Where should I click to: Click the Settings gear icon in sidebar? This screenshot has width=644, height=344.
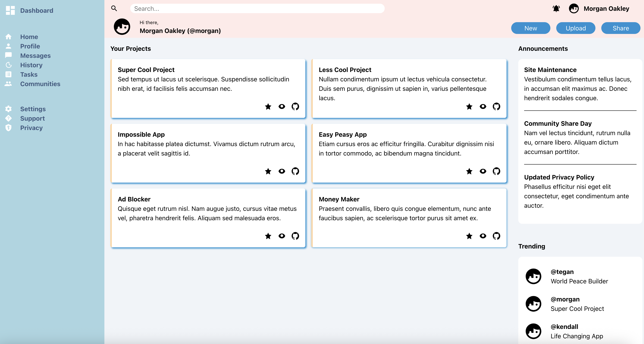8,109
